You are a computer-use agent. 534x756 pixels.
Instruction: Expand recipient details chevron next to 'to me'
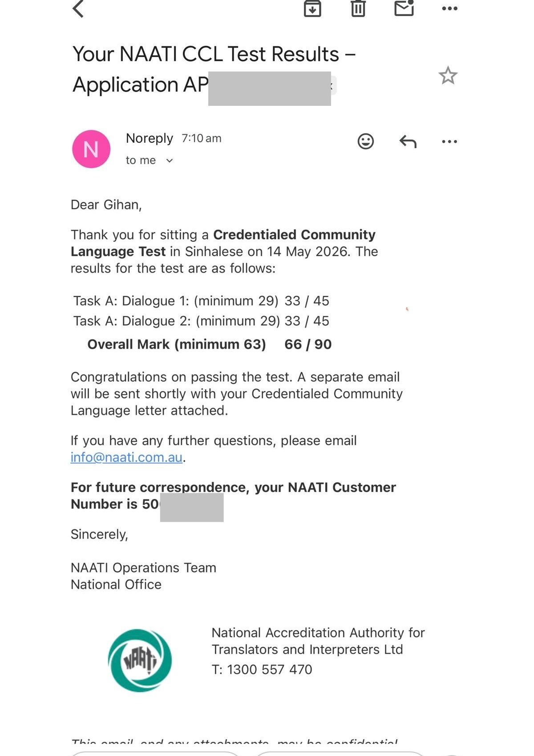coord(169,161)
